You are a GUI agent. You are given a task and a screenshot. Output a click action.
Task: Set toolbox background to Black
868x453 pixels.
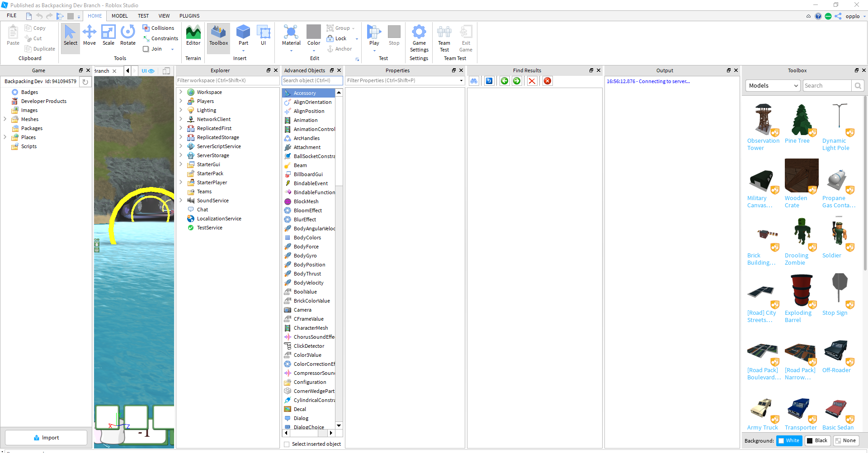click(817, 441)
